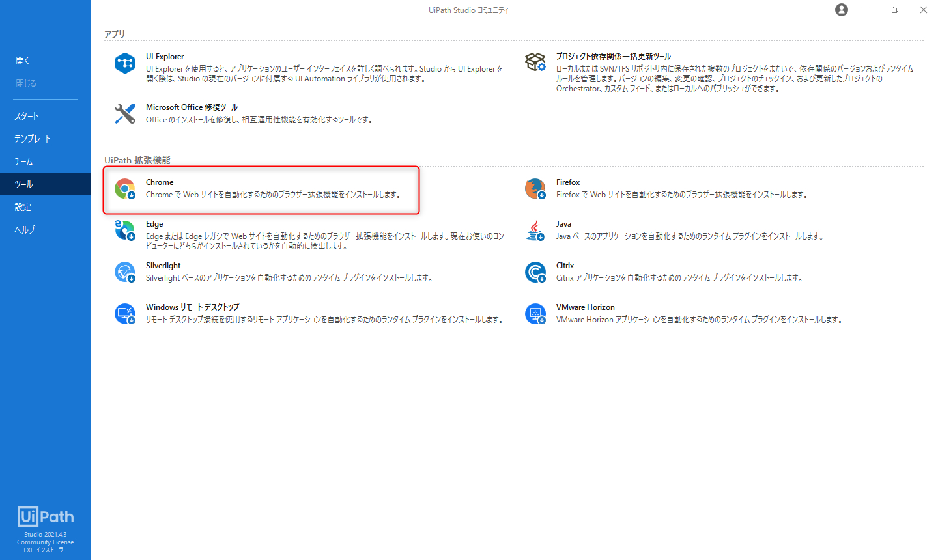Click the Java plugin description text

pyautogui.click(x=690, y=236)
